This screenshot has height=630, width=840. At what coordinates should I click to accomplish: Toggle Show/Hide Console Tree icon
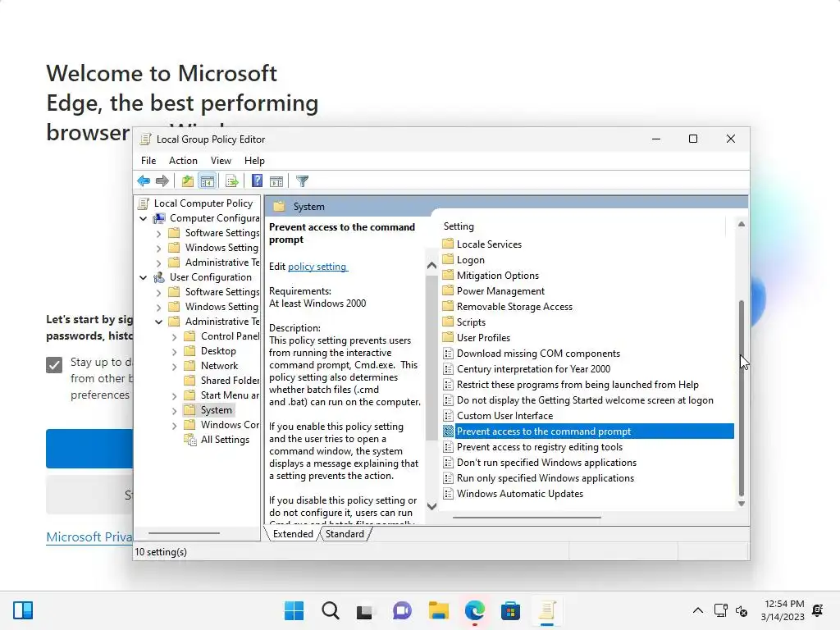pyautogui.click(x=207, y=181)
